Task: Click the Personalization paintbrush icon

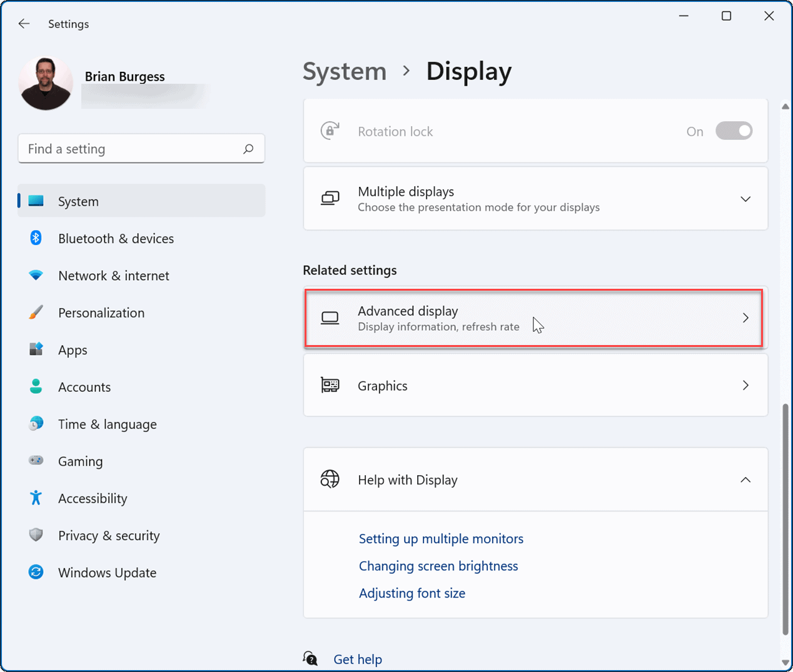Action: point(36,312)
